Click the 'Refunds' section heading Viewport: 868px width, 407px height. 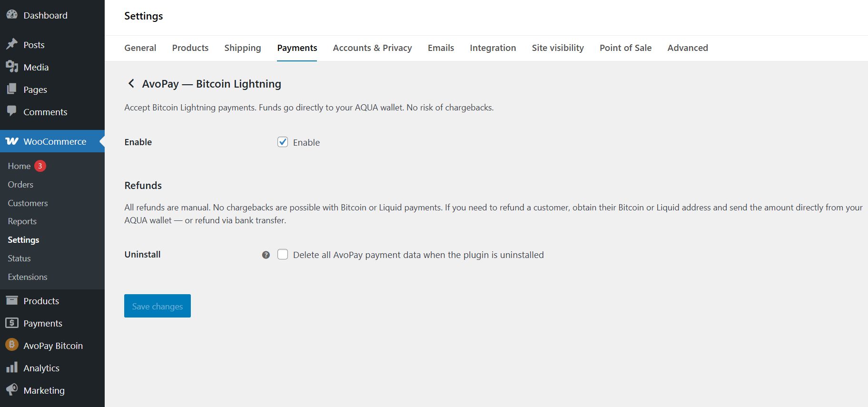point(143,186)
